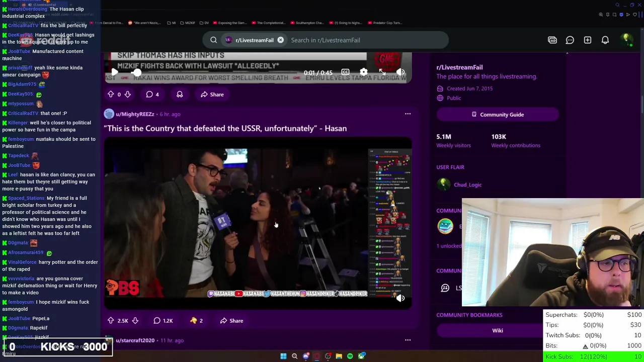Click Killenger username in chat overlay
Screen dimensions: 644x362
18,123
